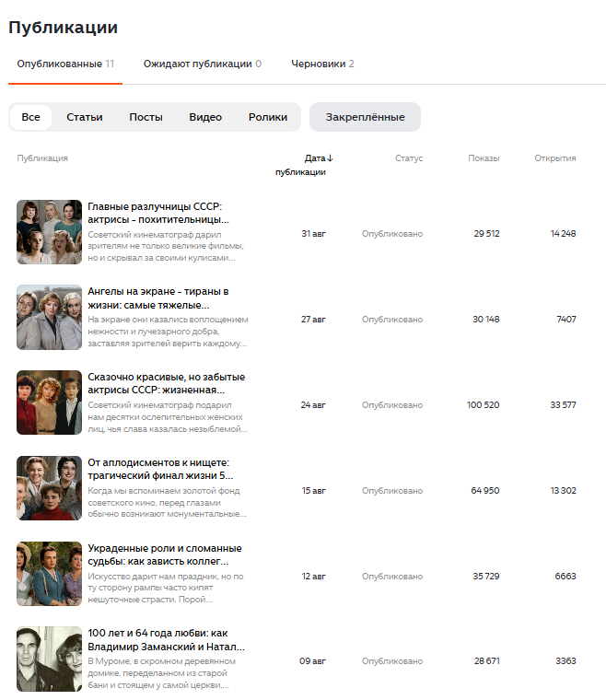Open the Опубликованные tab
This screenshot has width=606, height=700.
pyautogui.click(x=65, y=64)
